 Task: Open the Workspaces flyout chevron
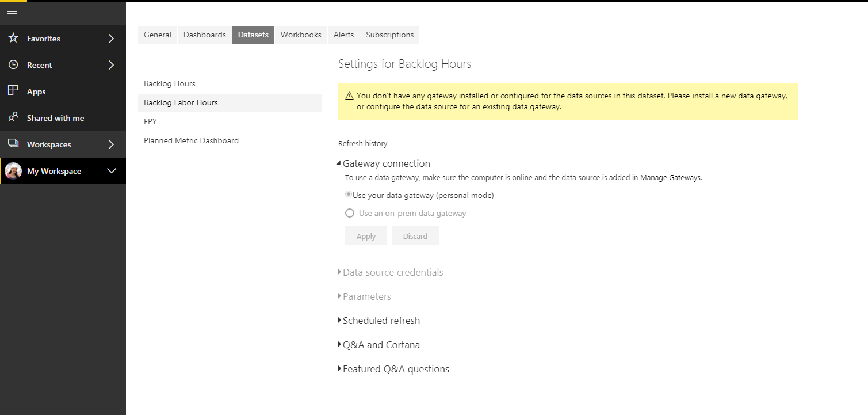pos(112,144)
